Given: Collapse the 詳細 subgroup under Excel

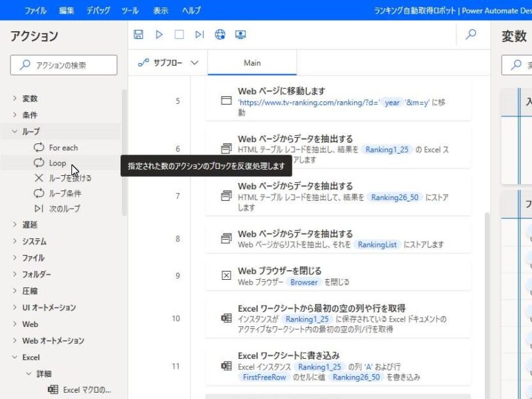Looking at the screenshot, I should pos(28,373).
